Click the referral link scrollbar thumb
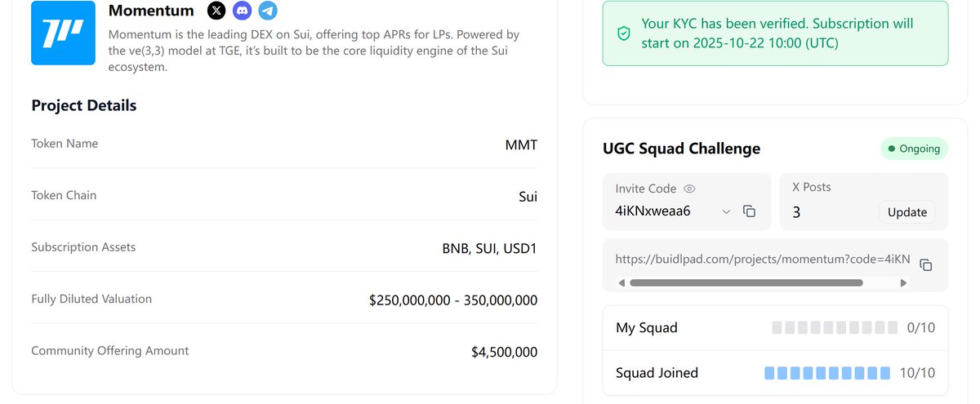The image size is (980, 404). coord(746,282)
